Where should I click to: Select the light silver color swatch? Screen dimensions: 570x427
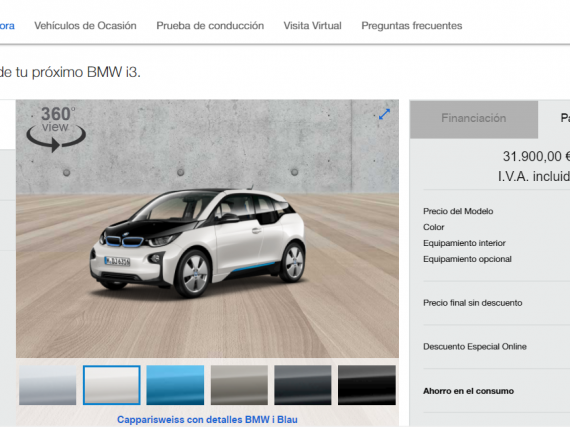pyautogui.click(x=48, y=385)
